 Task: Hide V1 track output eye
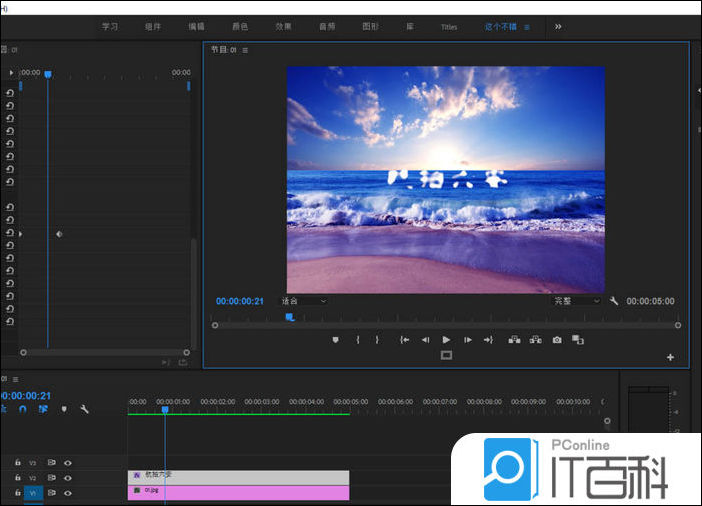[x=68, y=493]
